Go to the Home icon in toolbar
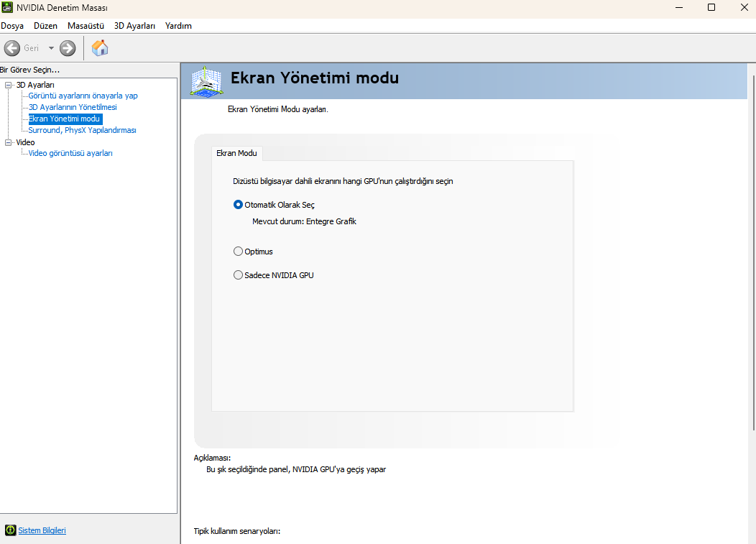Viewport: 756px width, 544px height. (x=100, y=48)
